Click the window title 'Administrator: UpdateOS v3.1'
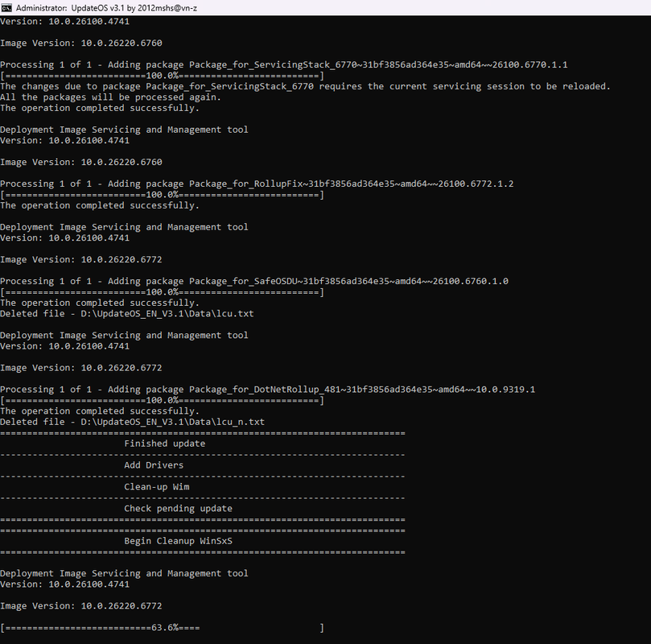 pos(107,8)
